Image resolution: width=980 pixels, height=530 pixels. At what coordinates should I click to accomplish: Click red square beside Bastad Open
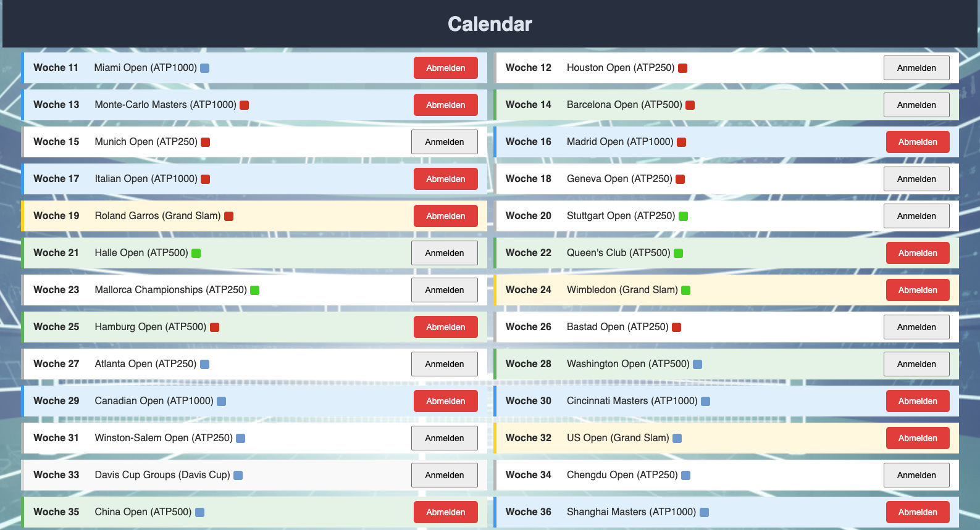(x=677, y=328)
